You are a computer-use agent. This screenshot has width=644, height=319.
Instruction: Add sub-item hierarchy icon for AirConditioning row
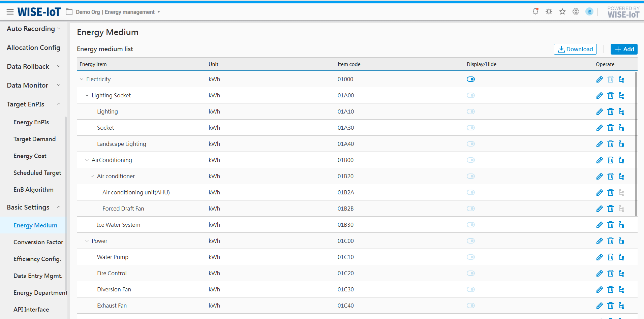[621, 160]
